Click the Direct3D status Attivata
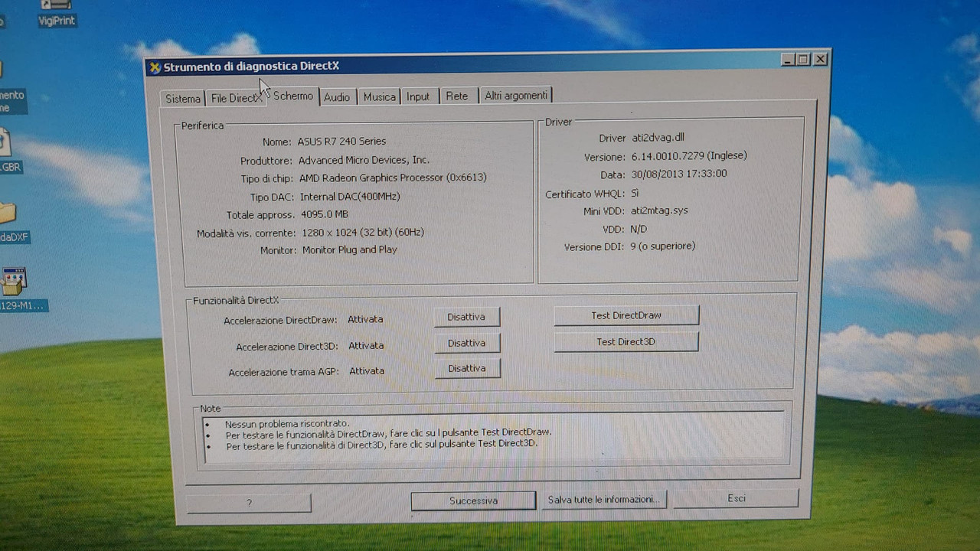 coord(366,346)
